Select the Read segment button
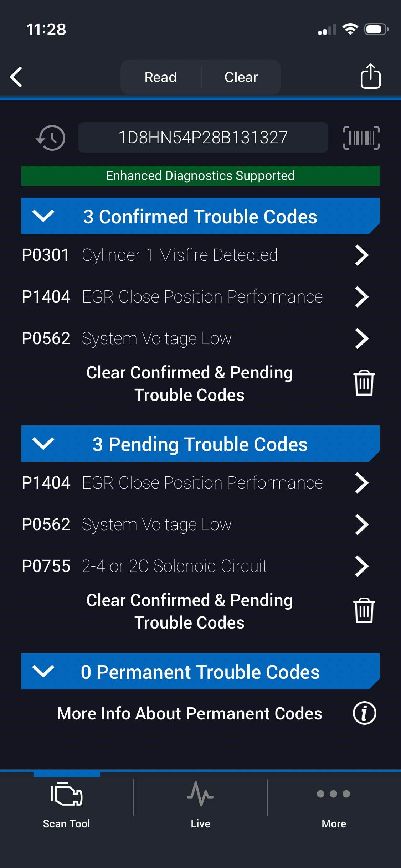This screenshot has height=868, width=401. (161, 77)
